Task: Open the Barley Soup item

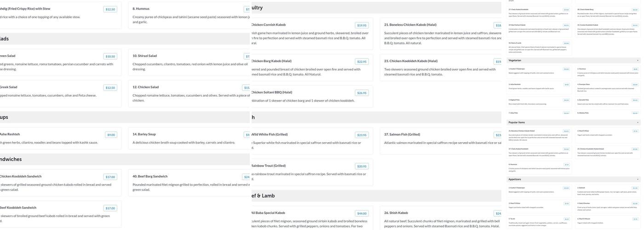Action: point(144,134)
